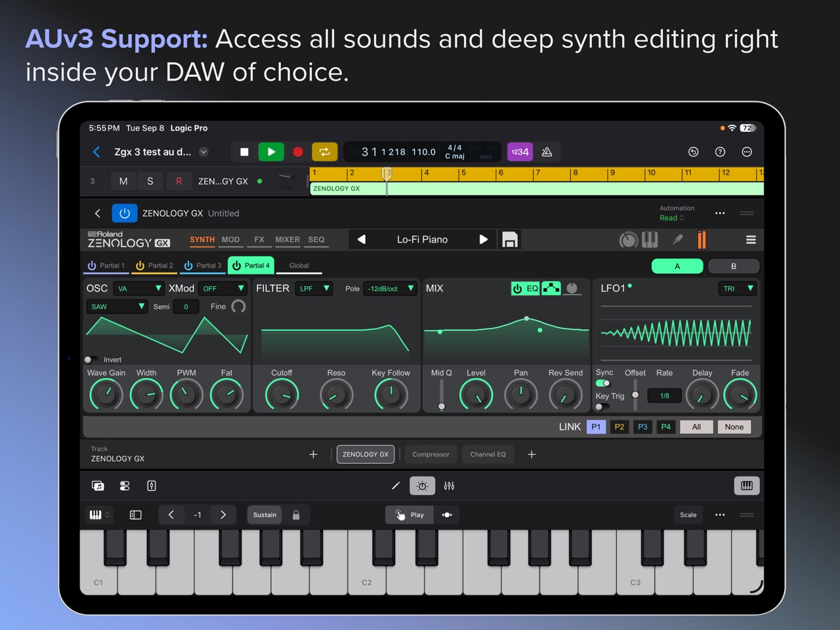Open the help question mark icon

pos(720,152)
